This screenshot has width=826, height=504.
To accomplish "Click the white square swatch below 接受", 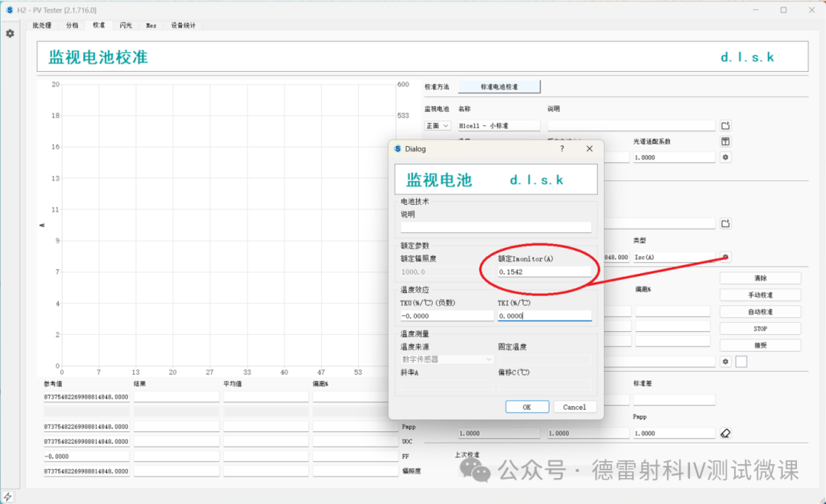I will 741,361.
